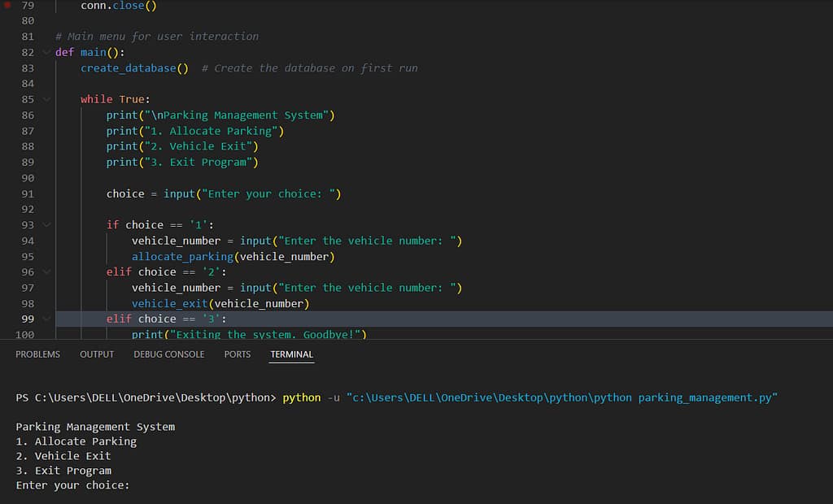The width and height of the screenshot is (833, 504).
Task: Click the red breakpoint dot on line 79
Action: point(8,5)
